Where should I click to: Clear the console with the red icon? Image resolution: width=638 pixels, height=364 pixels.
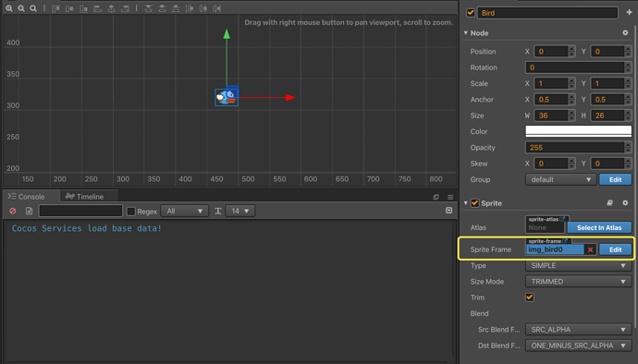pos(13,211)
